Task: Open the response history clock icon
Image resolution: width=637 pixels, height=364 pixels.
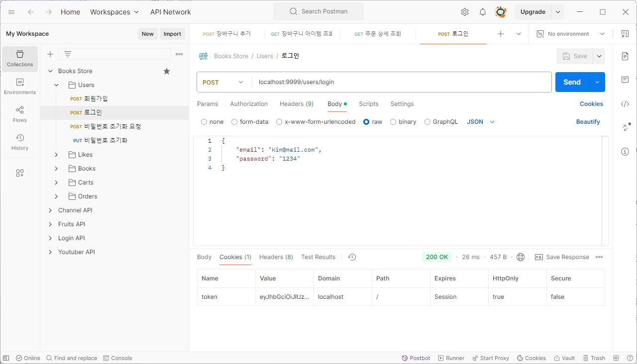Action: point(352,257)
